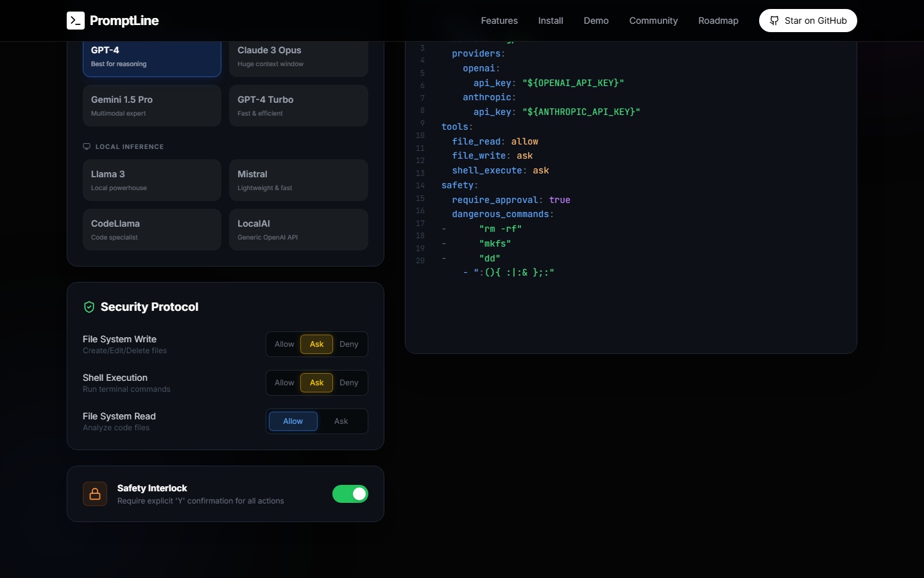Click the require_approval line in config
The width and height of the screenshot is (924, 578).
tap(511, 200)
